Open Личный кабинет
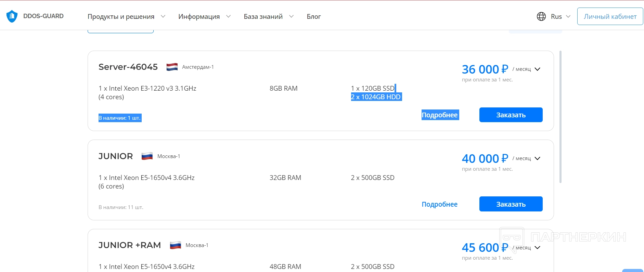The height and width of the screenshot is (272, 644). pyautogui.click(x=610, y=16)
